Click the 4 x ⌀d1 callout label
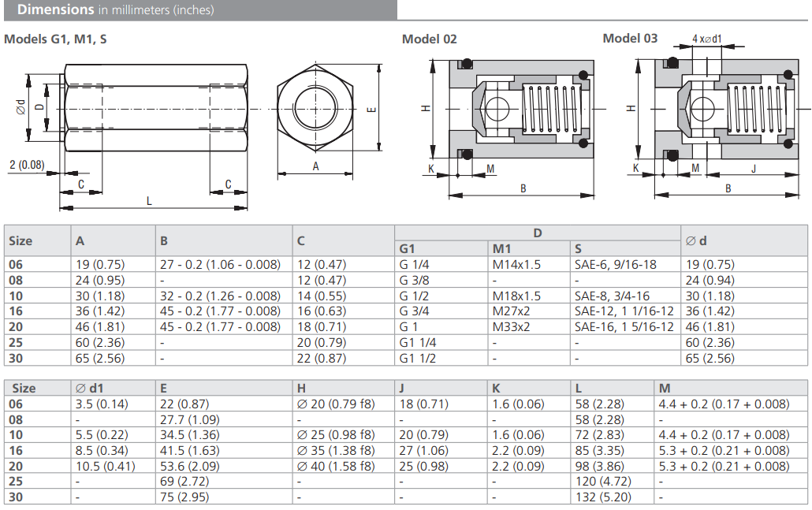812x510 pixels. (x=707, y=38)
